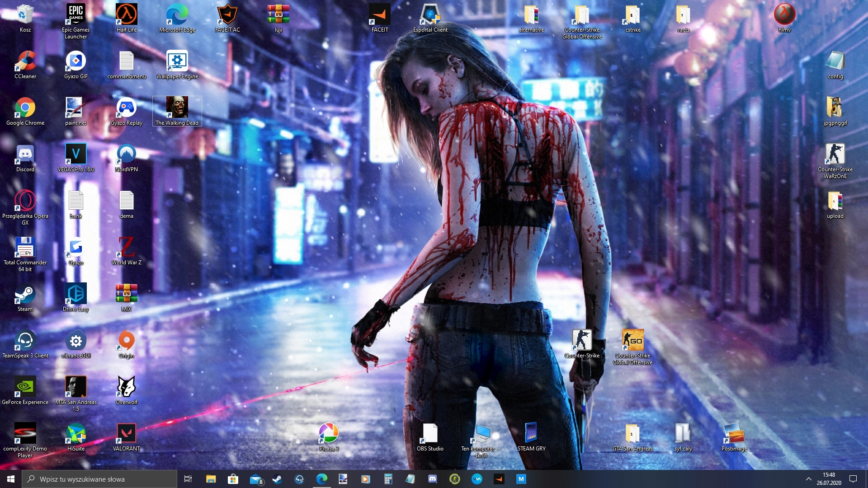
Task: Select the hlmv desktop icon
Action: coord(784,19)
